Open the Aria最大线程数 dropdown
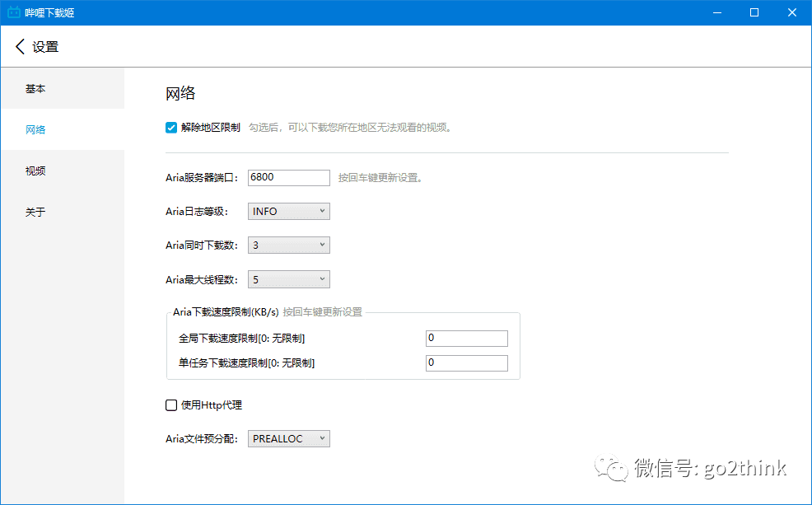Viewport: 812px width, 505px height. (x=288, y=280)
